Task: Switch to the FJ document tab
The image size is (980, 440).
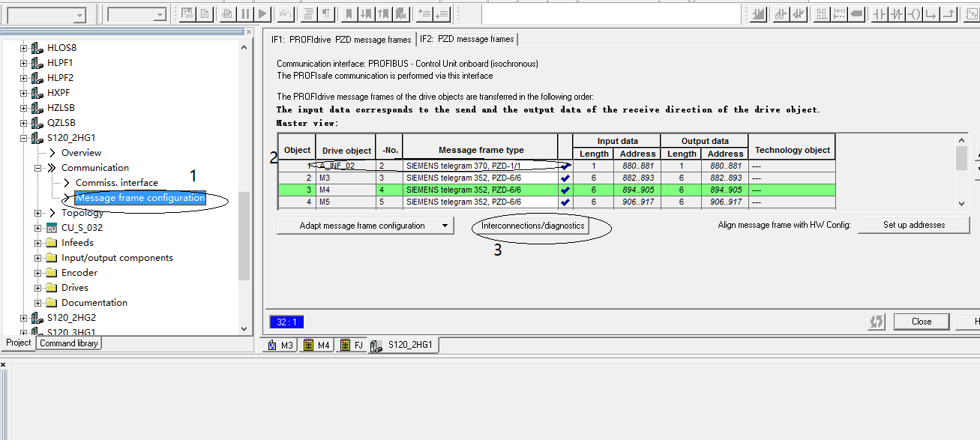Action: [x=352, y=345]
